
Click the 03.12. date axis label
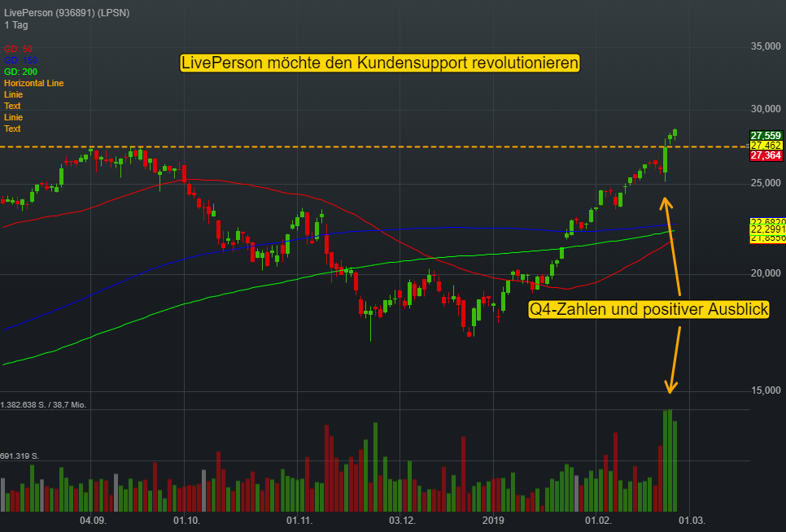(403, 521)
